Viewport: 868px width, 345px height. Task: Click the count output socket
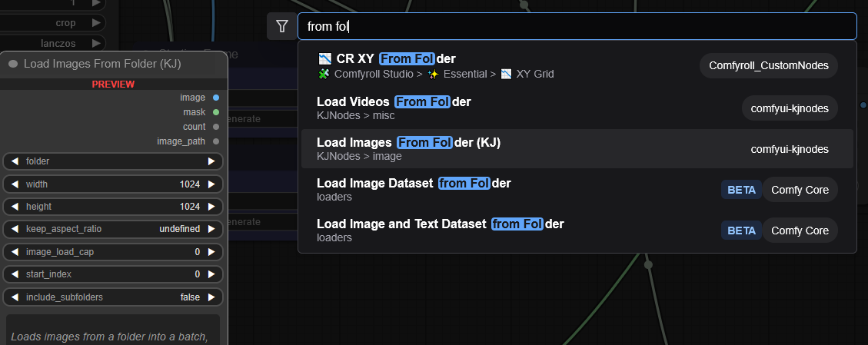[216, 127]
